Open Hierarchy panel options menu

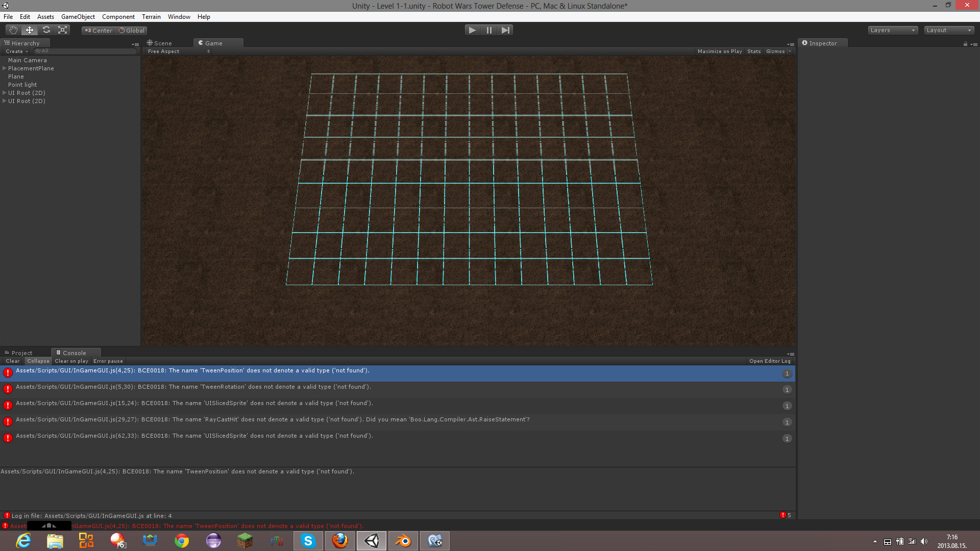point(136,44)
